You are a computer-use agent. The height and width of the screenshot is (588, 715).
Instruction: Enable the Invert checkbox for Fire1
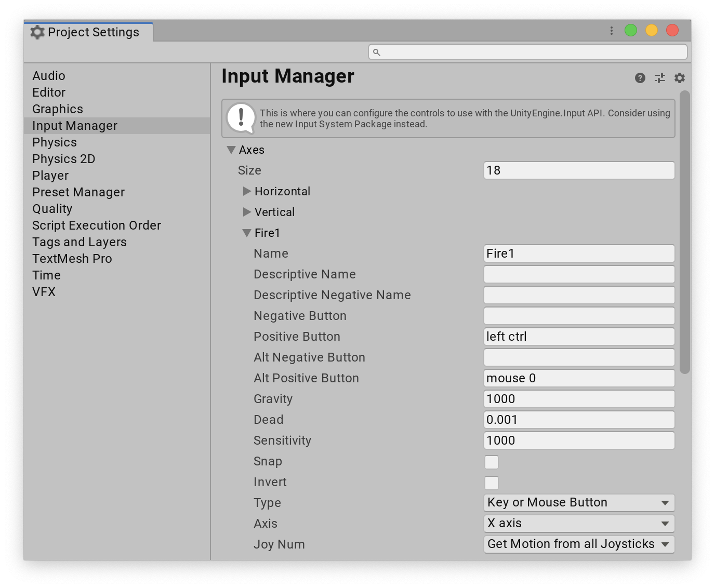point(491,483)
